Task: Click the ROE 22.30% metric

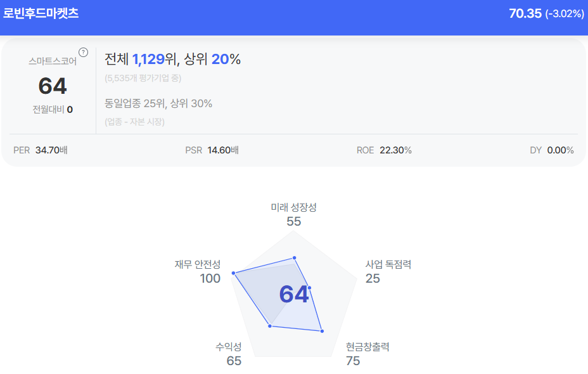Action: (384, 150)
